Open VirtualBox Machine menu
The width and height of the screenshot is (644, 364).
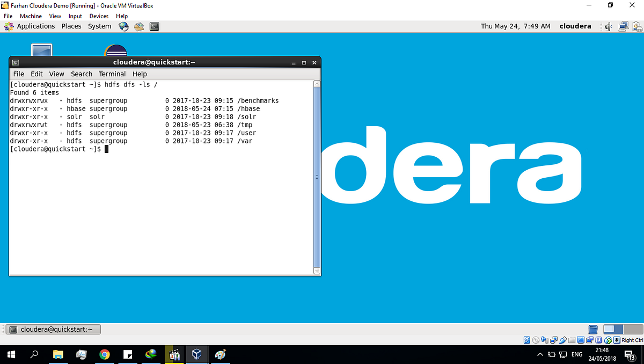31,16
